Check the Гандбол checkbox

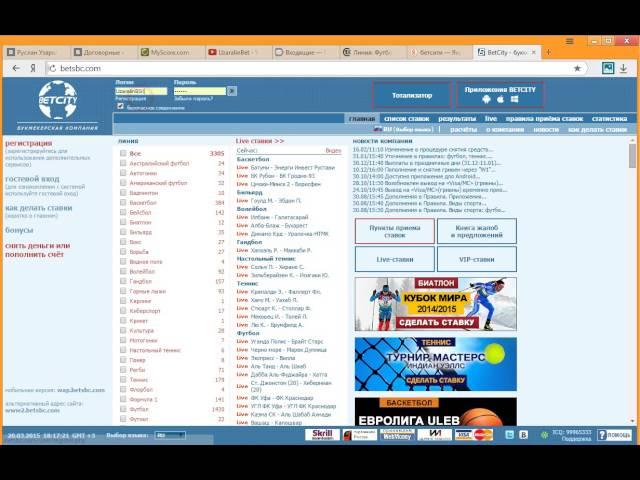[123, 281]
